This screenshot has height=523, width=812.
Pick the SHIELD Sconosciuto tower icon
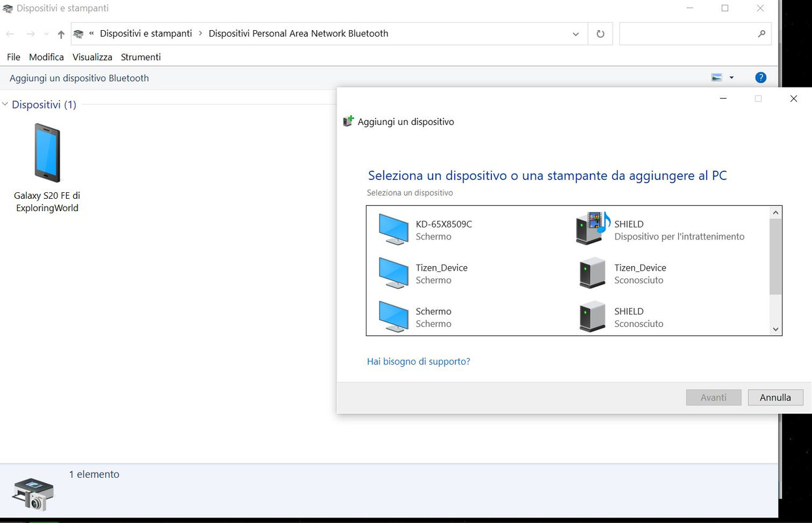click(x=593, y=317)
